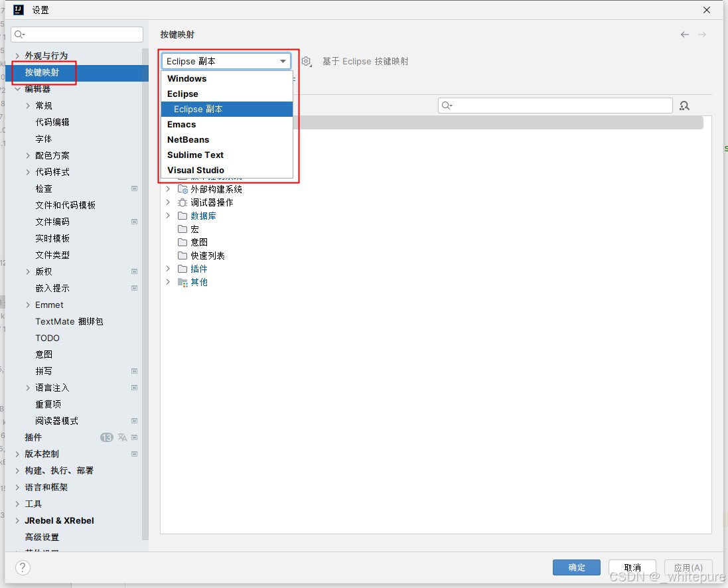Select the 调试器操作 keymap row
The height and width of the screenshot is (588, 728).
coord(212,202)
